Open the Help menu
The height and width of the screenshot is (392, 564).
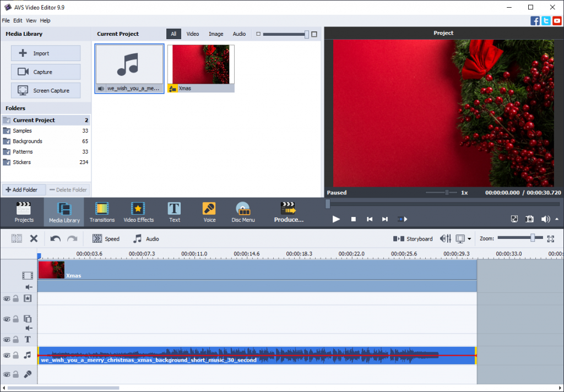point(45,20)
